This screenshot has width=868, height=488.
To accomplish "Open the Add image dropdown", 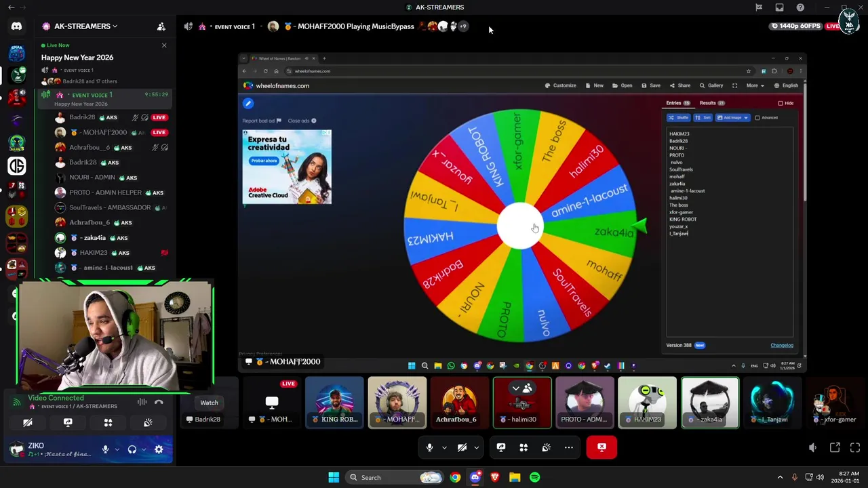I will click(x=732, y=117).
